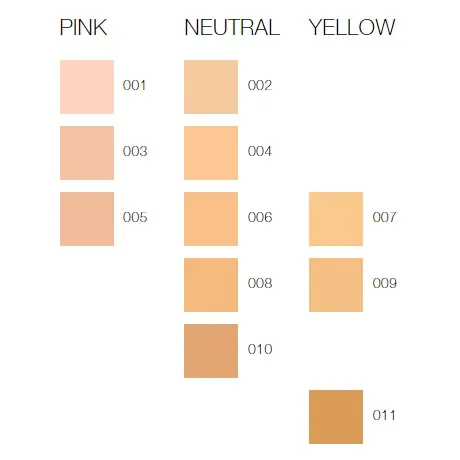Choose the 008 neutral shade swatch

pos(211,285)
